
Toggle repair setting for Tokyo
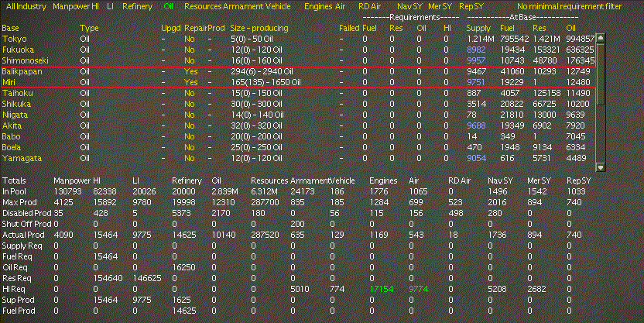click(190, 39)
